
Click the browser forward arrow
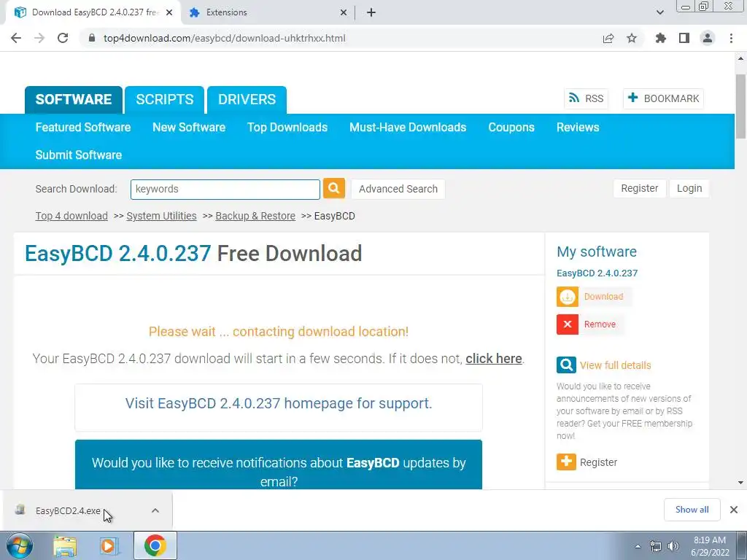pos(39,38)
